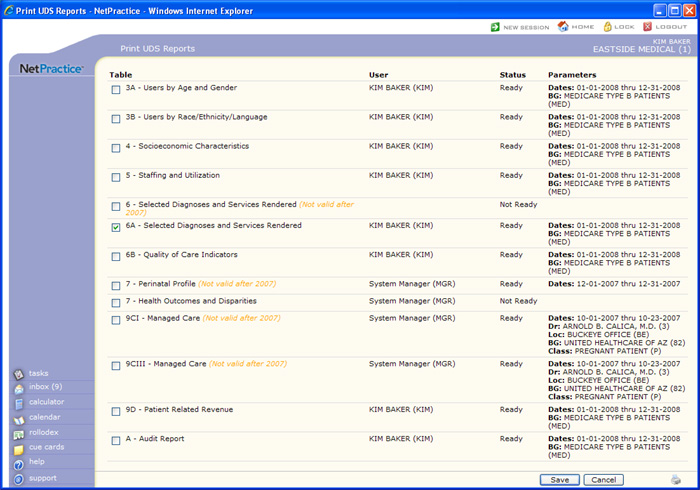This screenshot has width=700, height=490.
Task: Open inbox (9) in the sidebar
Action: click(x=46, y=386)
